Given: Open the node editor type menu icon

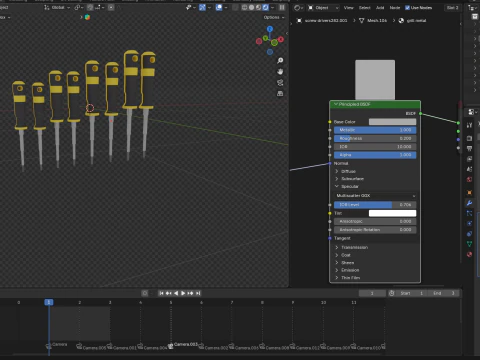Looking at the screenshot, I should pyautogui.click(x=298, y=7).
